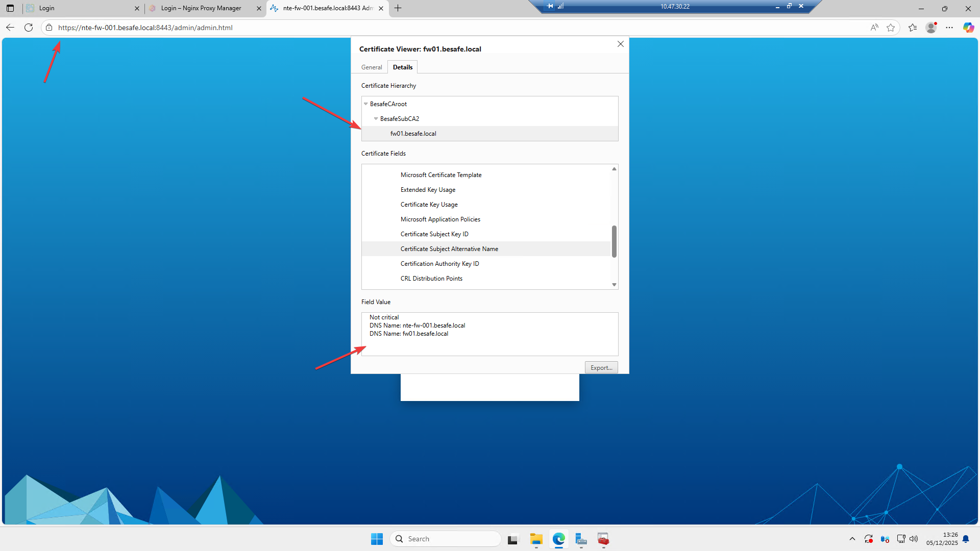The width and height of the screenshot is (980, 551).
Task: Click scroll down arrow in Certificate Fields
Action: 614,285
